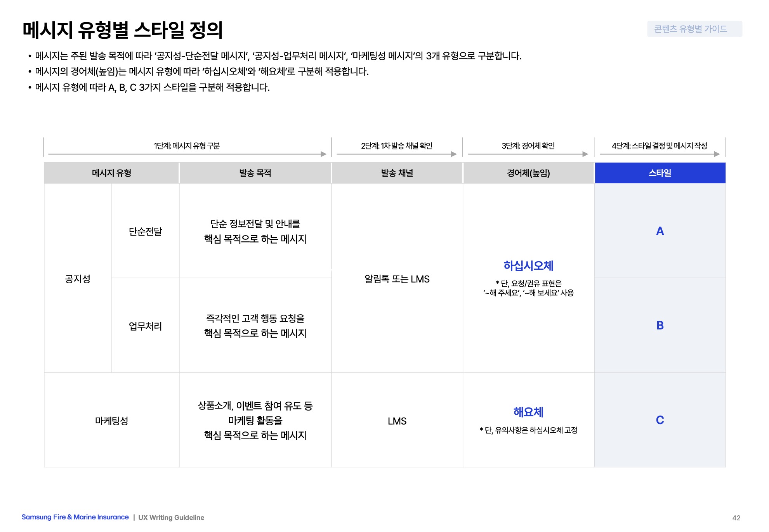
Task: Click the 마케팅성 row cell
Action: [x=111, y=421]
